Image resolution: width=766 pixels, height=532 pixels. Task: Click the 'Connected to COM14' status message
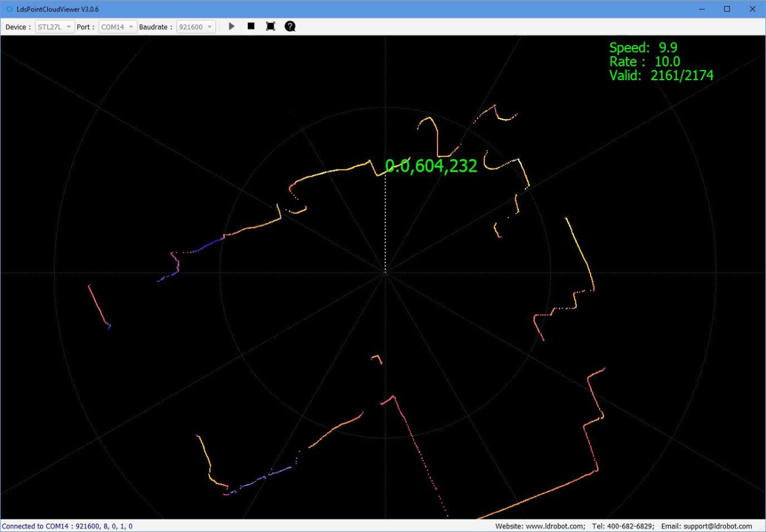click(x=67, y=526)
